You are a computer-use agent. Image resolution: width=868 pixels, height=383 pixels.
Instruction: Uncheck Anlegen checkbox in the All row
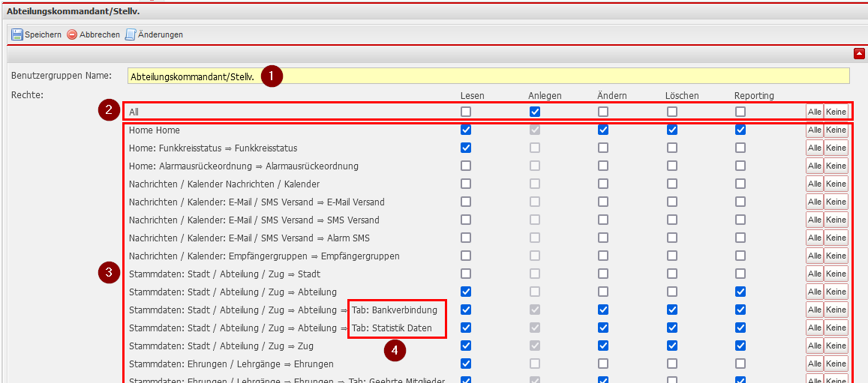(535, 112)
